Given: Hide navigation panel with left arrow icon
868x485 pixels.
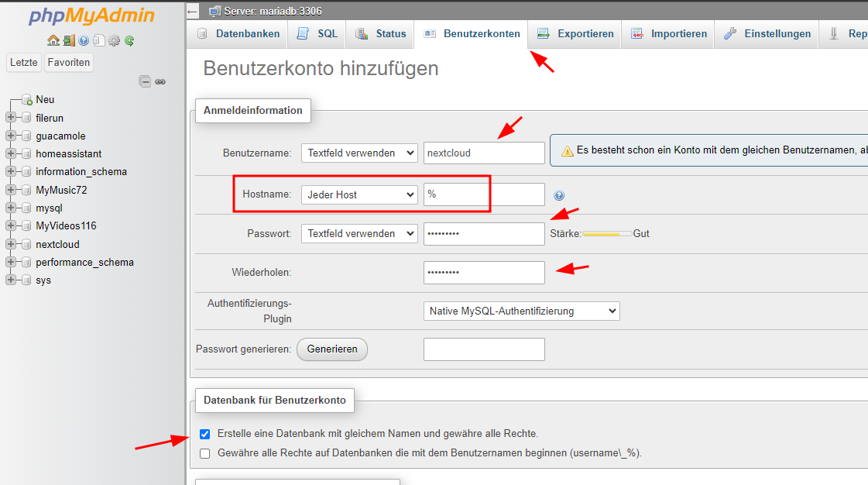Looking at the screenshot, I should [x=192, y=11].
